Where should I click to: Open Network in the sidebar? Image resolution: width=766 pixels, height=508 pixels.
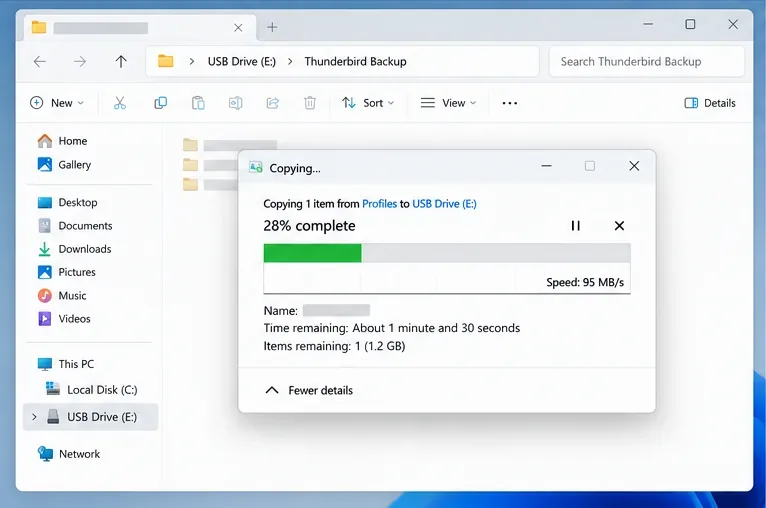69,454
